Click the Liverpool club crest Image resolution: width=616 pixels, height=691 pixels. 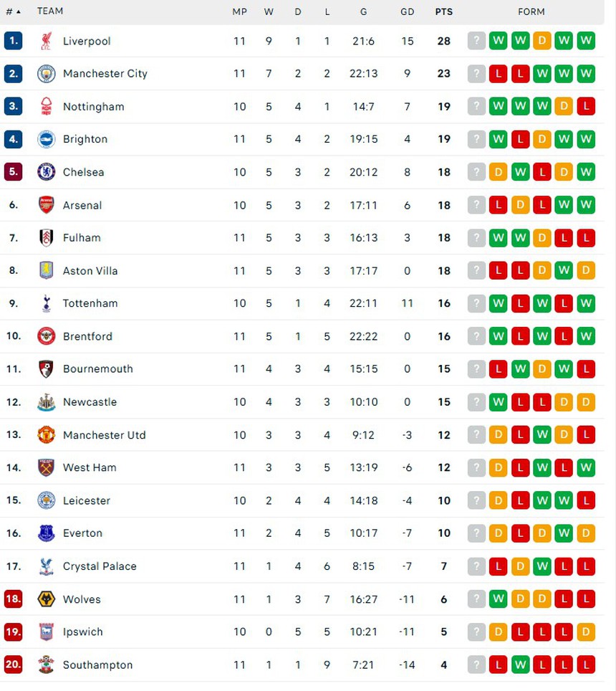coord(47,41)
